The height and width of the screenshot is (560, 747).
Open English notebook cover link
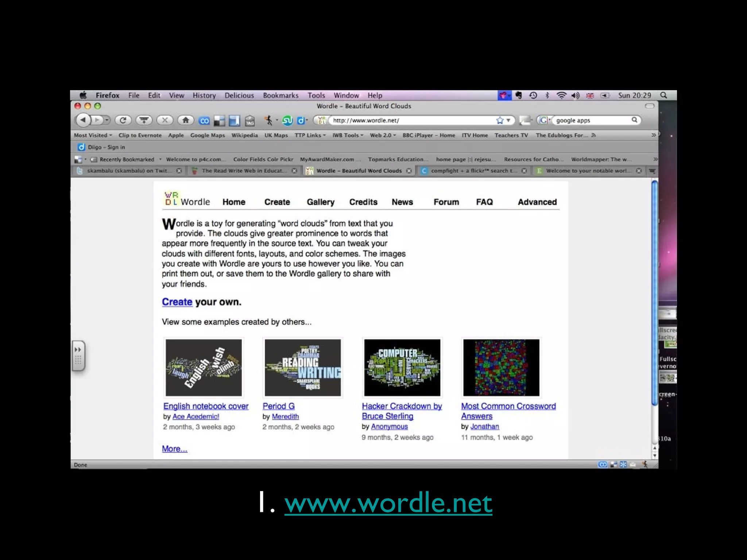(206, 406)
